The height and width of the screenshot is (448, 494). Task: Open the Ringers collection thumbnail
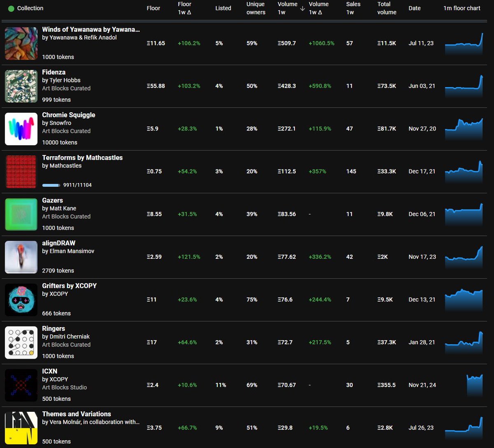click(21, 343)
